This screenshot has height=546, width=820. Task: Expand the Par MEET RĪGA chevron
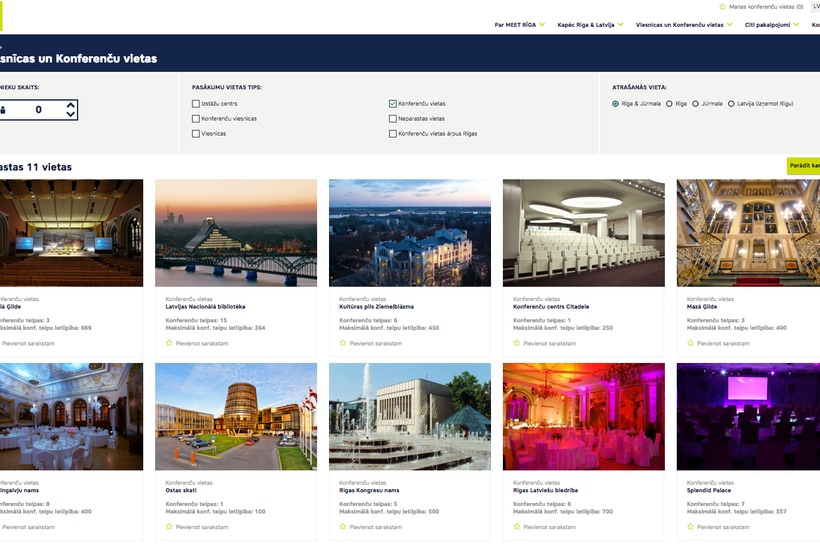tap(542, 25)
